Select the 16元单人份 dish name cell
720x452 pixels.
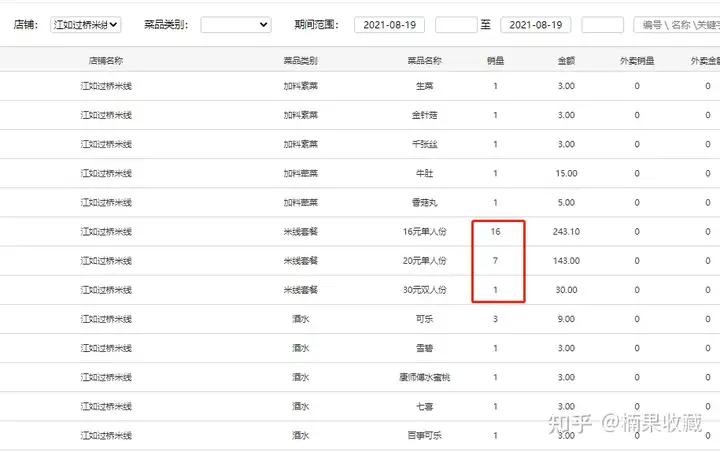tap(424, 232)
